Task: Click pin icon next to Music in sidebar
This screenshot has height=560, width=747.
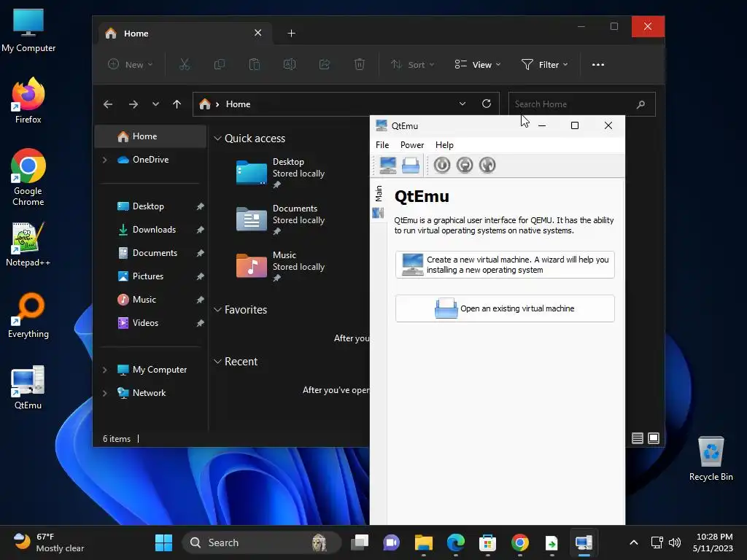Action: click(200, 300)
